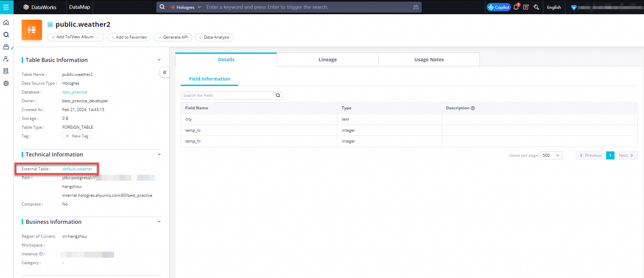This screenshot has height=278, width=644.
Task: Click the Description help icon
Action: pyautogui.click(x=473, y=108)
